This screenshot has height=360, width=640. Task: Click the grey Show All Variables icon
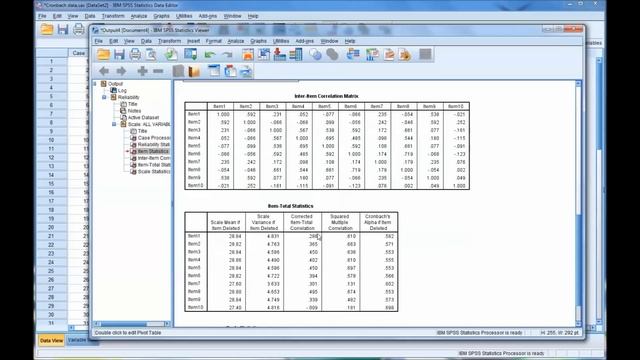[x=332, y=54]
